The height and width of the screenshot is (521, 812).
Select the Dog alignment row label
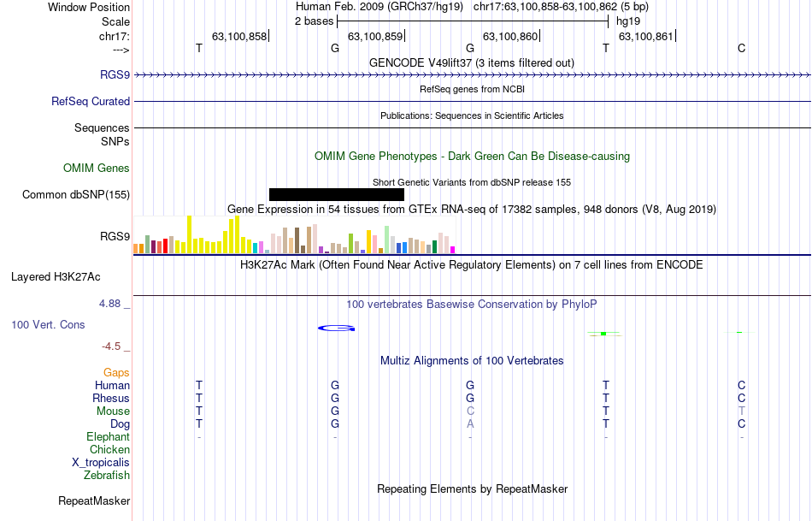coord(121,424)
